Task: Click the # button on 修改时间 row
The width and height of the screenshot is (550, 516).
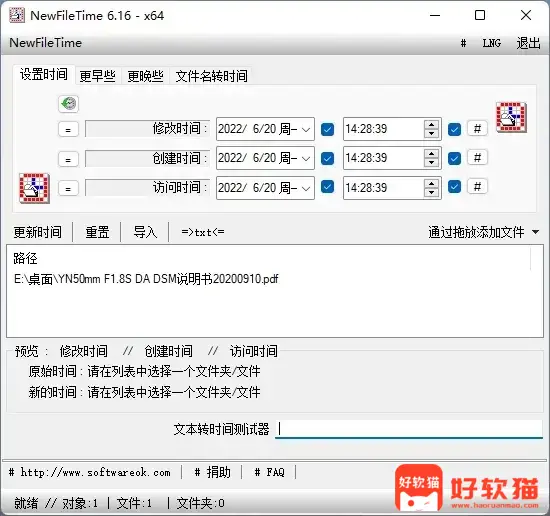Action: point(477,129)
